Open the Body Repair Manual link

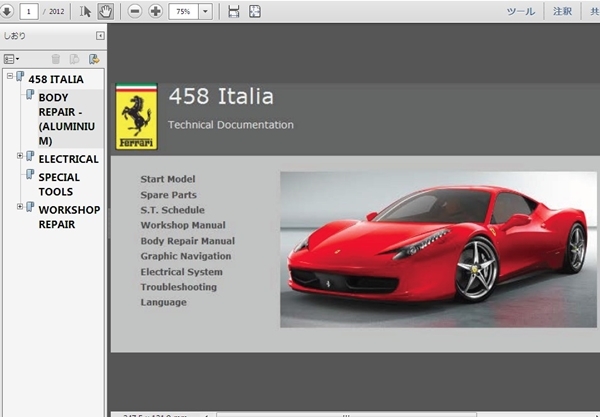pos(188,241)
